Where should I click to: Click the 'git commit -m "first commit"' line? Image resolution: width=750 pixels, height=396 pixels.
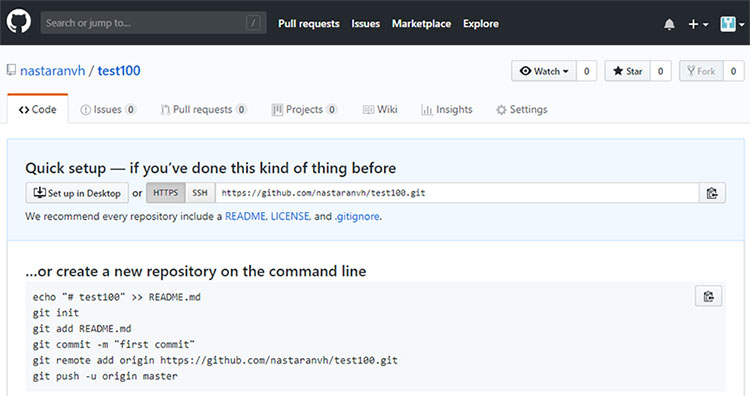click(x=114, y=344)
